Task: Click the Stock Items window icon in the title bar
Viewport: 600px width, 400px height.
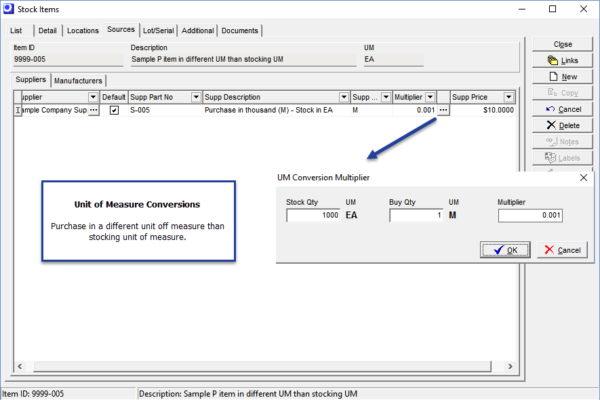Action: click(8, 9)
